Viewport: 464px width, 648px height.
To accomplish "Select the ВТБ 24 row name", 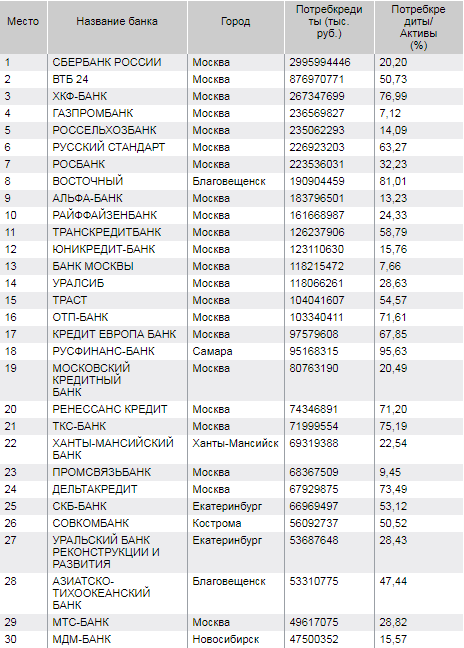I will pos(70,79).
